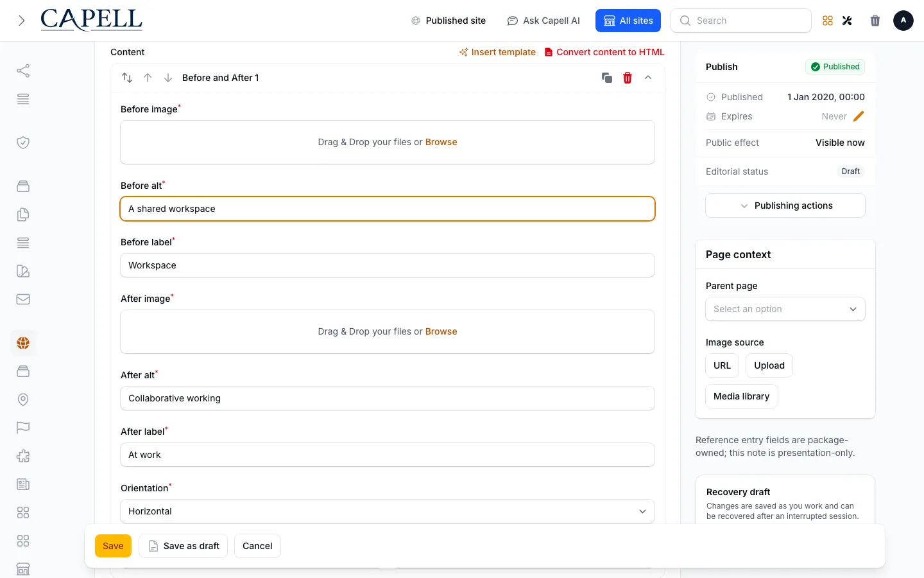Screen dimensions: 924x578
Task: Browse files for the After image
Action: point(441,331)
